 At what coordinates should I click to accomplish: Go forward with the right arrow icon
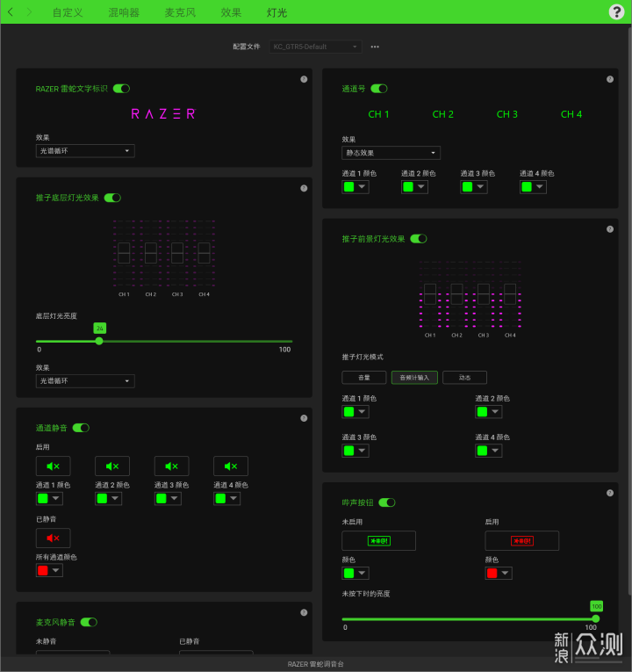29,12
